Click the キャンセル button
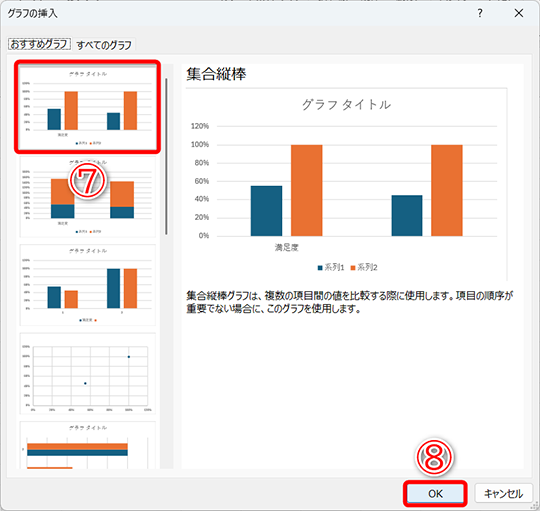540x511 pixels. tap(503, 493)
